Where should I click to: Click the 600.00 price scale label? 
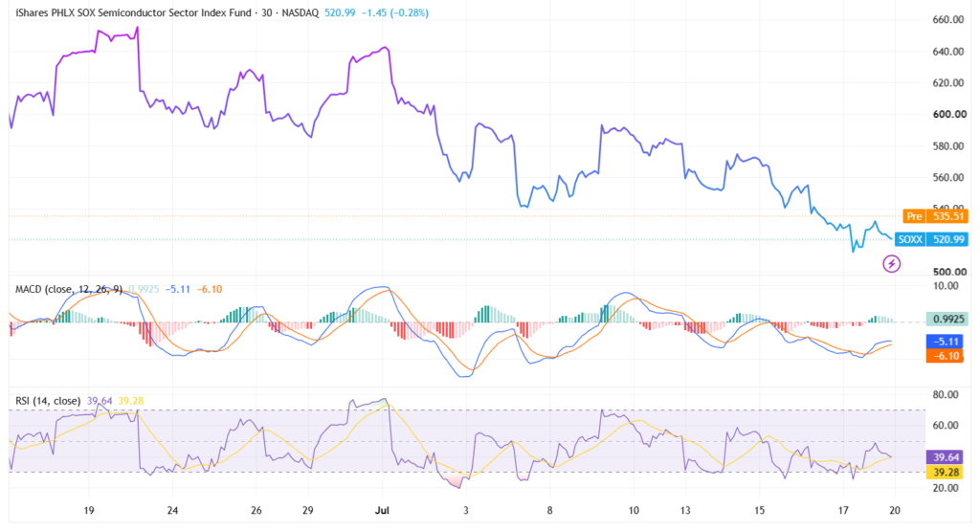(x=948, y=114)
